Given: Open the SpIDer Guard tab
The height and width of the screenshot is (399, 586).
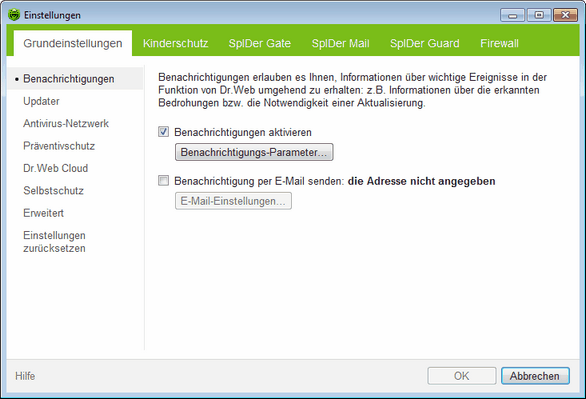Looking at the screenshot, I should tap(425, 43).
